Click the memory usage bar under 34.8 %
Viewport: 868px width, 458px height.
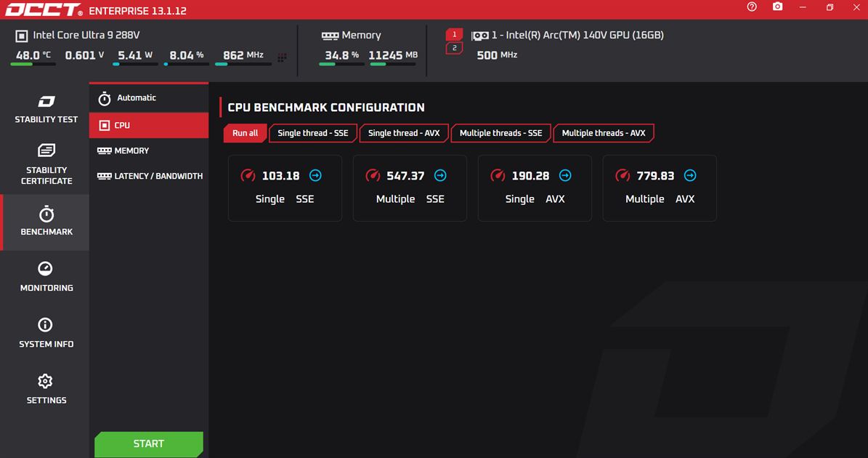[341, 64]
